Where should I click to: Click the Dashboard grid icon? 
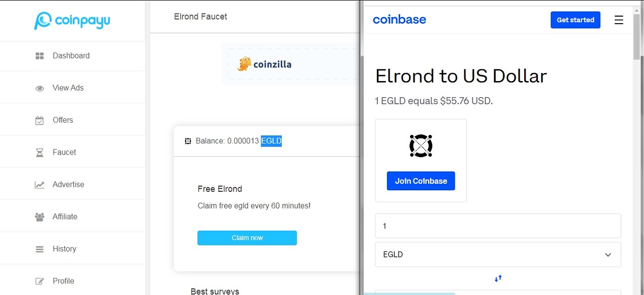coord(40,56)
